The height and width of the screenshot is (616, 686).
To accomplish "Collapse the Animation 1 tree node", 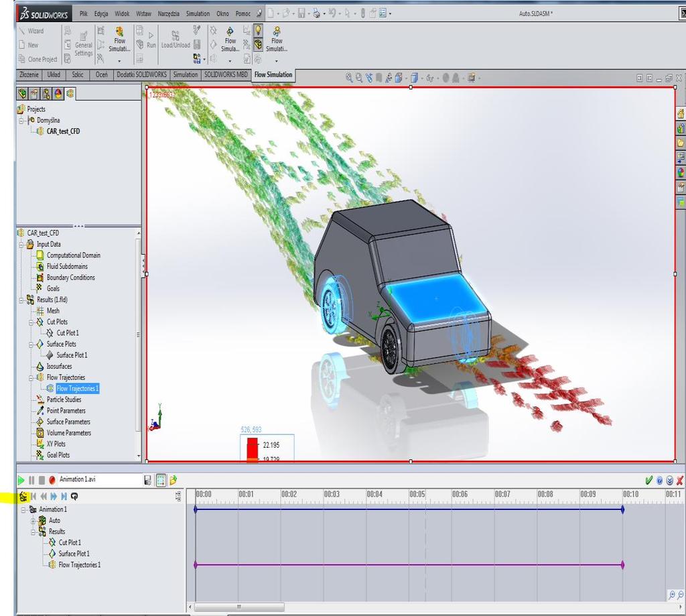I will point(23,509).
